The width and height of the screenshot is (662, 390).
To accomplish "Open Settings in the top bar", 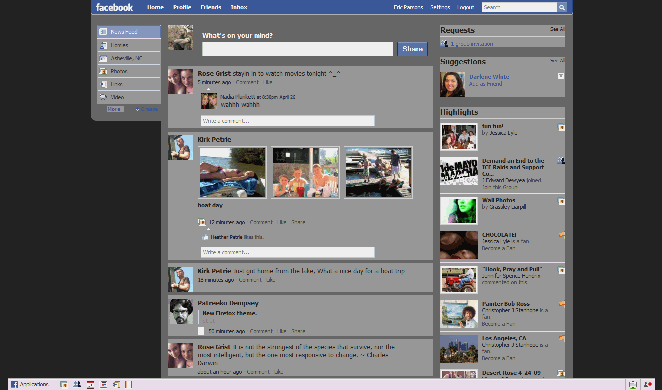I will coord(440,7).
